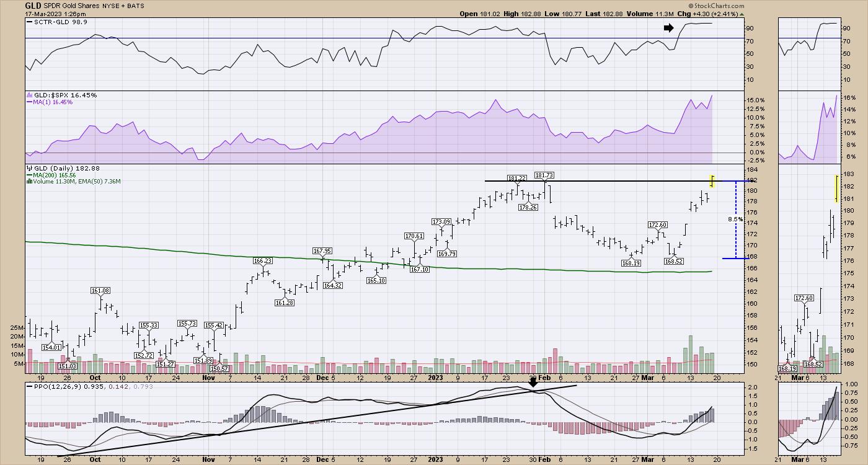Click the black down arrow on PPO trendline

point(532,385)
